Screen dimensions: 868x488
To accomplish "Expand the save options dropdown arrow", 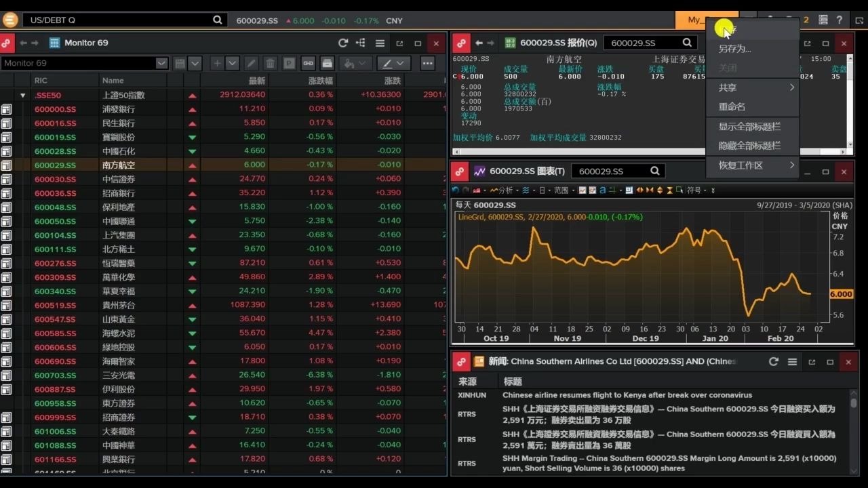I will click(195, 63).
